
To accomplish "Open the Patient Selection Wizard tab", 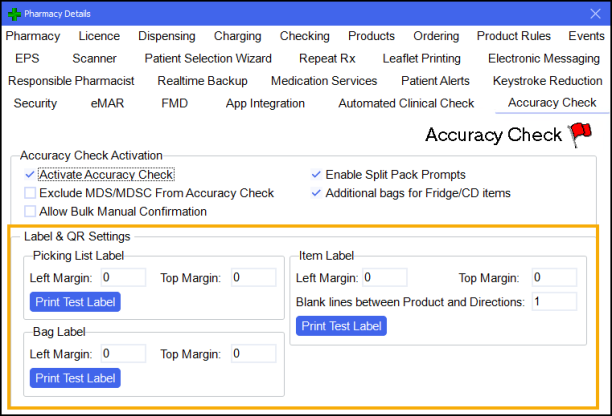I will 208,59.
